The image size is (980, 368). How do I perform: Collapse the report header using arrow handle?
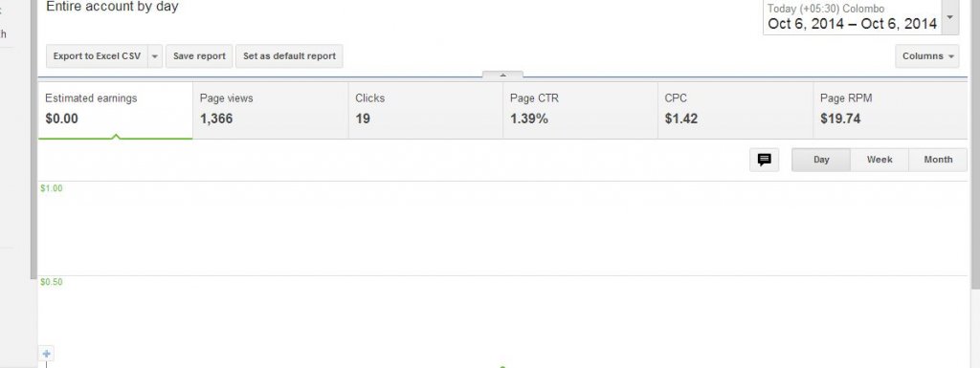[502, 75]
